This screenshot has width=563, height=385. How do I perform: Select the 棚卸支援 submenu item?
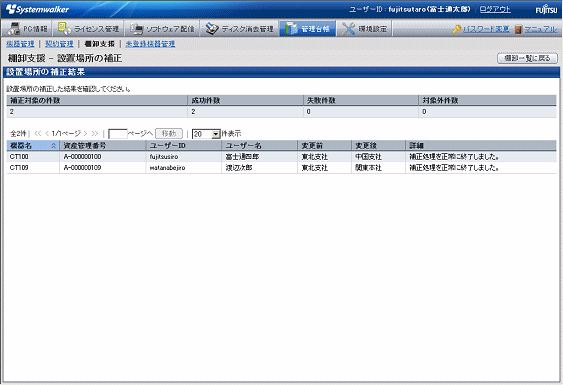point(99,44)
